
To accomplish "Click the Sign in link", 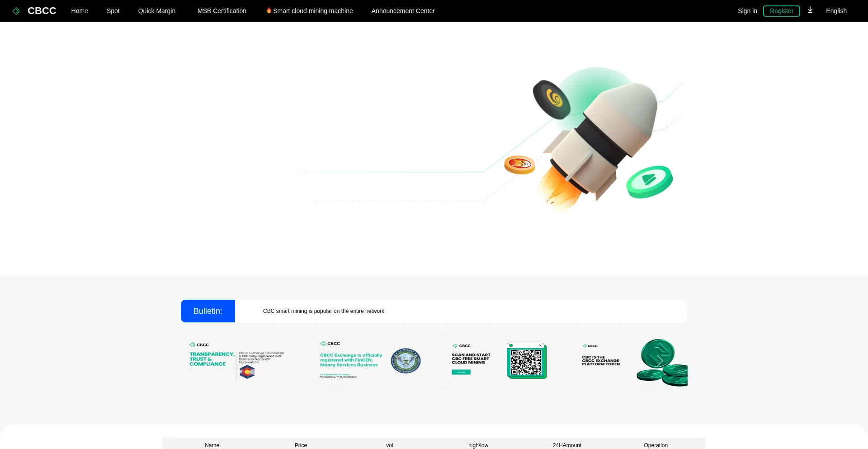I will (x=747, y=11).
